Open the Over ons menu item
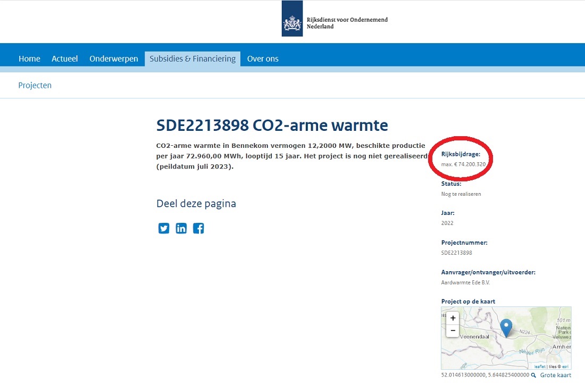 263,59
